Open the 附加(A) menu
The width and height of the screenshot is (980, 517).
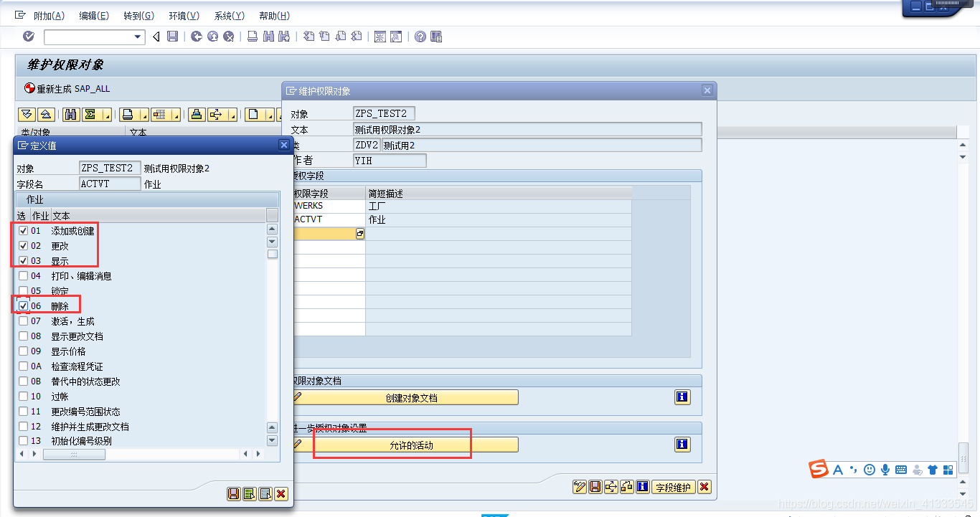point(49,16)
